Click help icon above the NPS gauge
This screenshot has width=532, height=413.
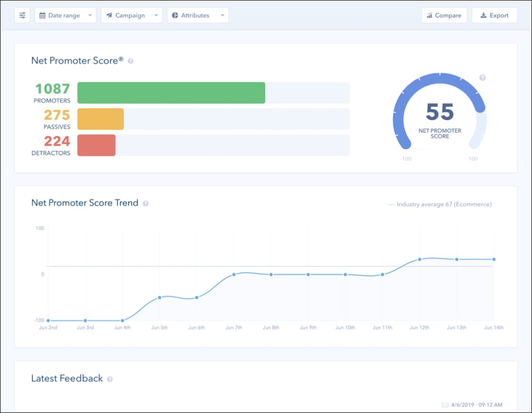482,78
